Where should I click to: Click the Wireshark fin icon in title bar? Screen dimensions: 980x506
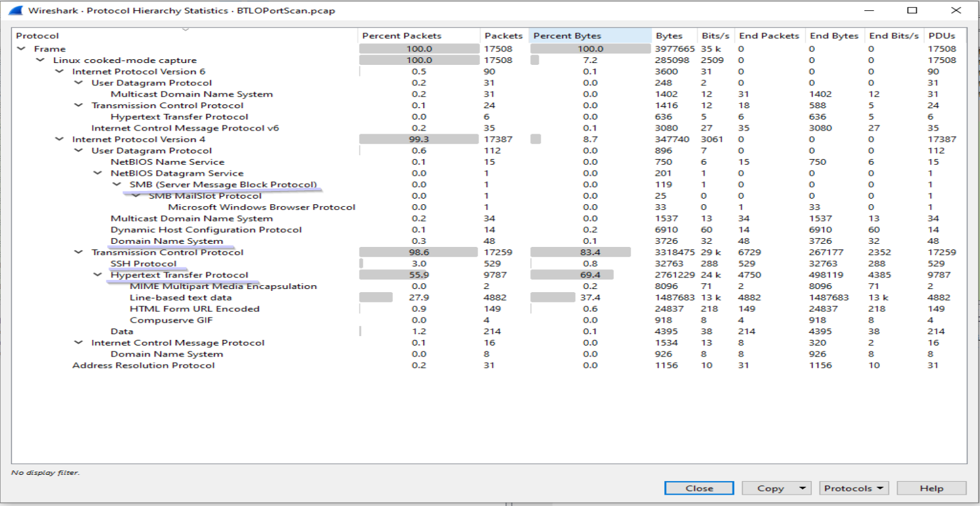click(14, 10)
